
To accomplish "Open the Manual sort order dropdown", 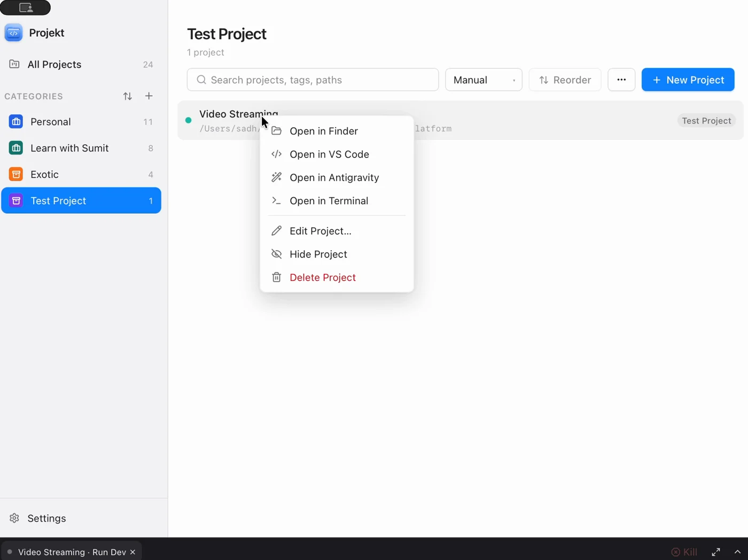I will [x=484, y=80].
